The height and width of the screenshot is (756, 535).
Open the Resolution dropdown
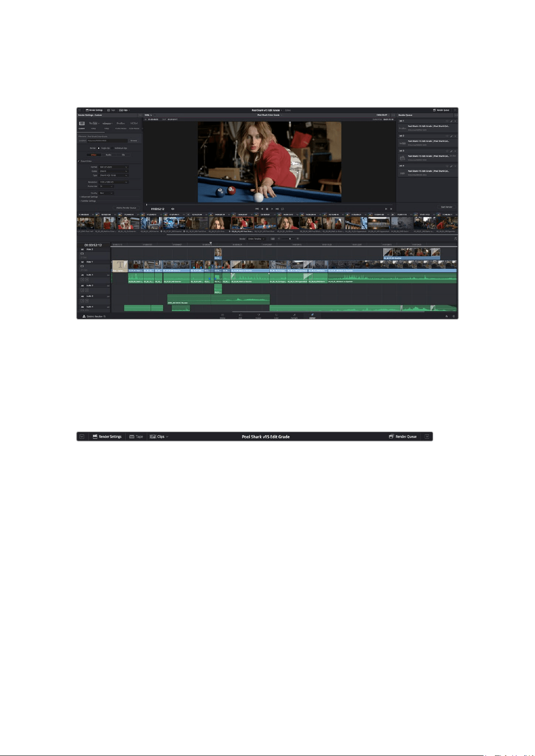click(114, 182)
